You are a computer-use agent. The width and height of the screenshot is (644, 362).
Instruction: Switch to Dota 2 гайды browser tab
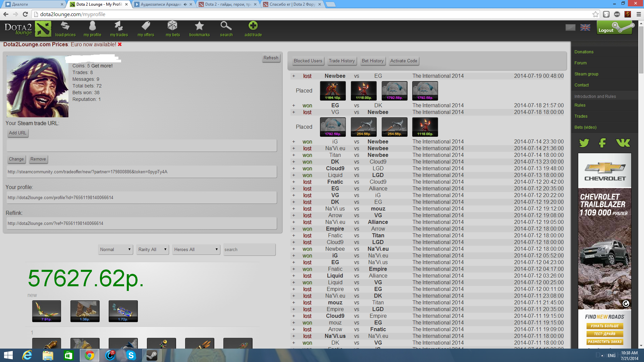(227, 4)
